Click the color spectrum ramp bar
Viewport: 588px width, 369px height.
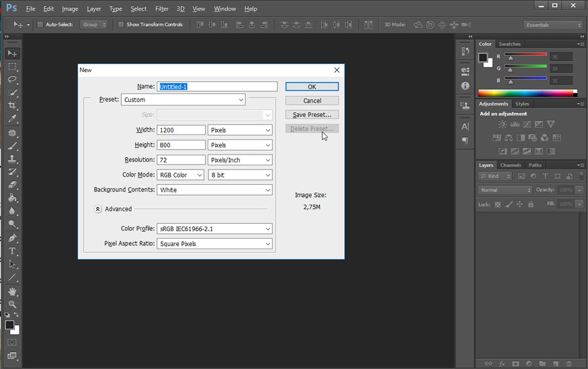point(527,93)
